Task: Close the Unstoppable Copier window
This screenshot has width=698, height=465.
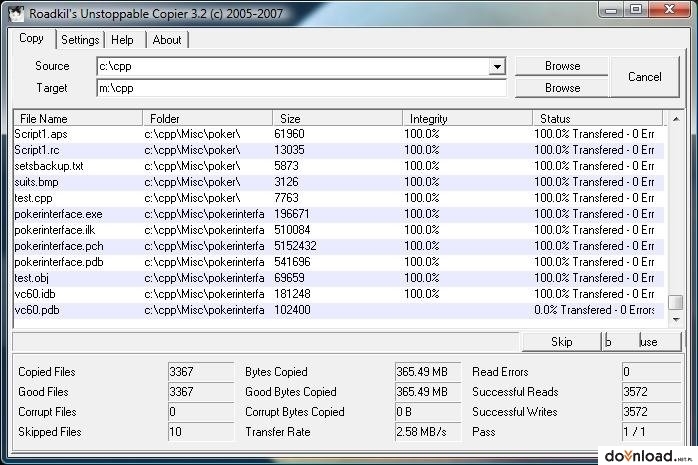Action: [669, 10]
